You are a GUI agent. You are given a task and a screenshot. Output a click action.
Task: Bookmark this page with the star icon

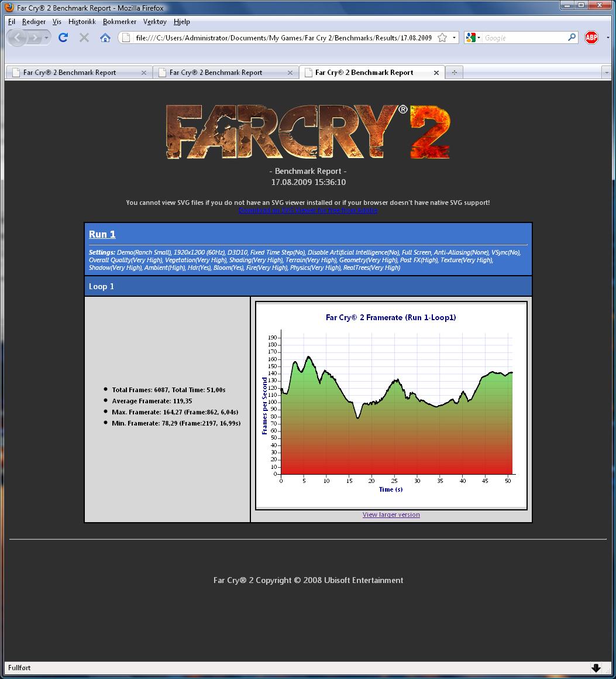[x=442, y=37]
